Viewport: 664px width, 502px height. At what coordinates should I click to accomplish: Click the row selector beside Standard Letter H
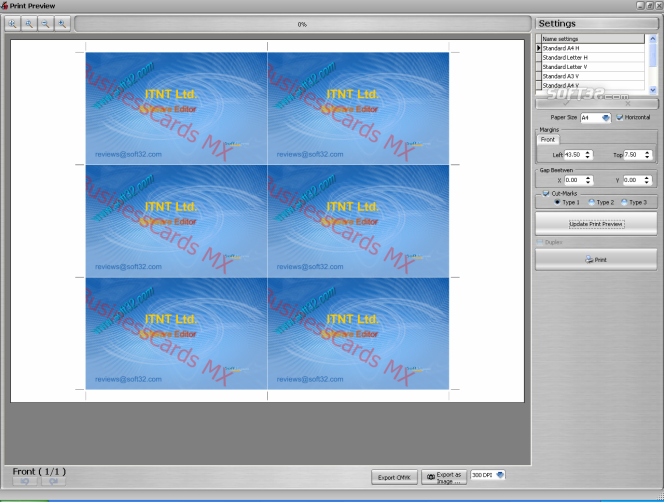click(539, 58)
